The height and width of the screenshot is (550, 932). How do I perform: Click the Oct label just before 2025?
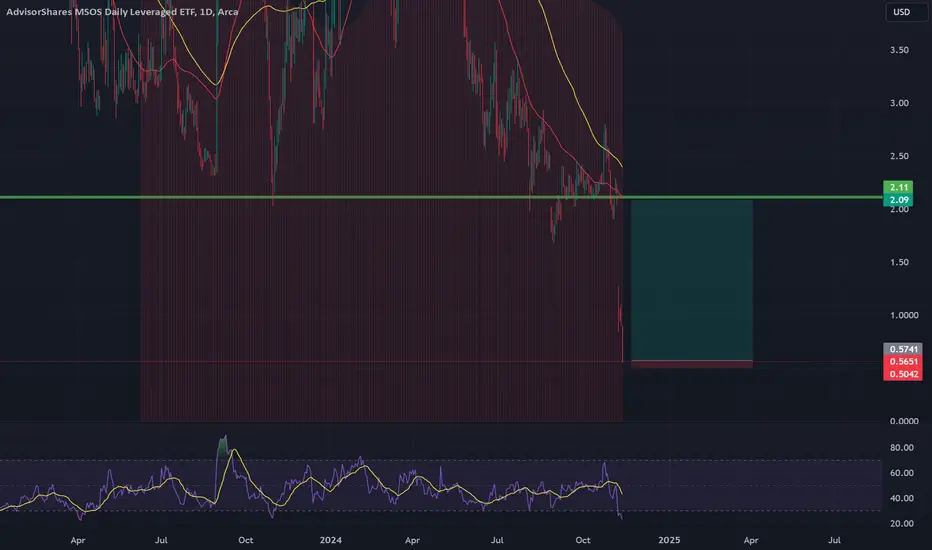click(582, 540)
